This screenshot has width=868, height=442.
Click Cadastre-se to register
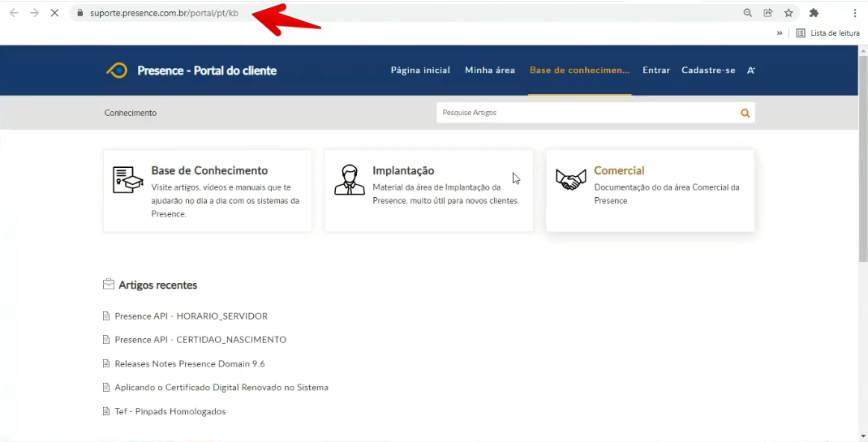click(x=708, y=71)
